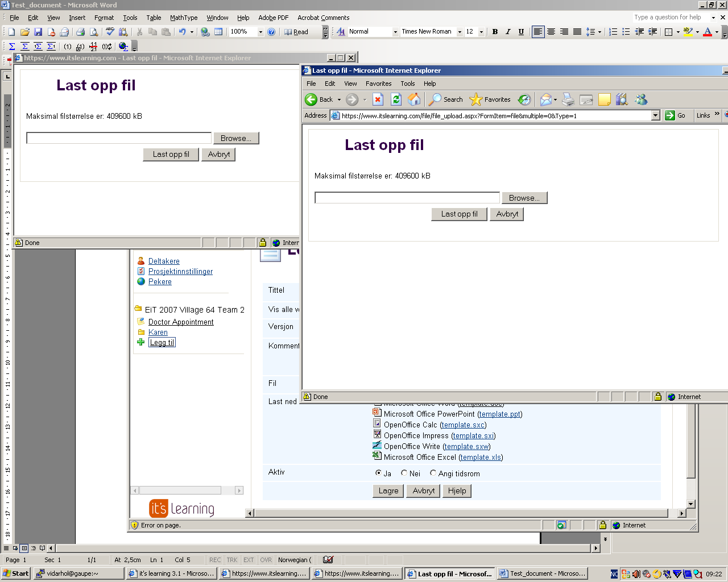This screenshot has height=582, width=728.
Task: Select the Ja radio button for Aktiv
Action: (x=378, y=473)
